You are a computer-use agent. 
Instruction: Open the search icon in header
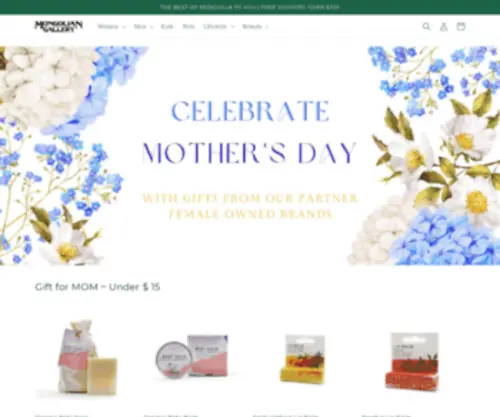tap(426, 26)
